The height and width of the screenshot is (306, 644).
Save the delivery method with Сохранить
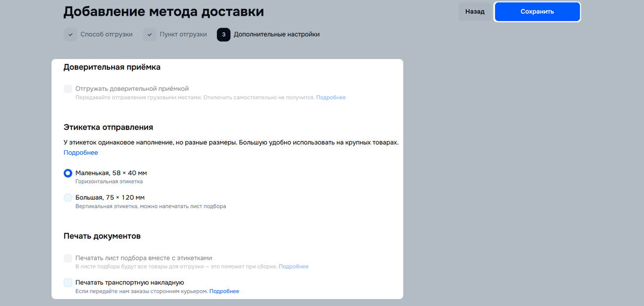537,11
